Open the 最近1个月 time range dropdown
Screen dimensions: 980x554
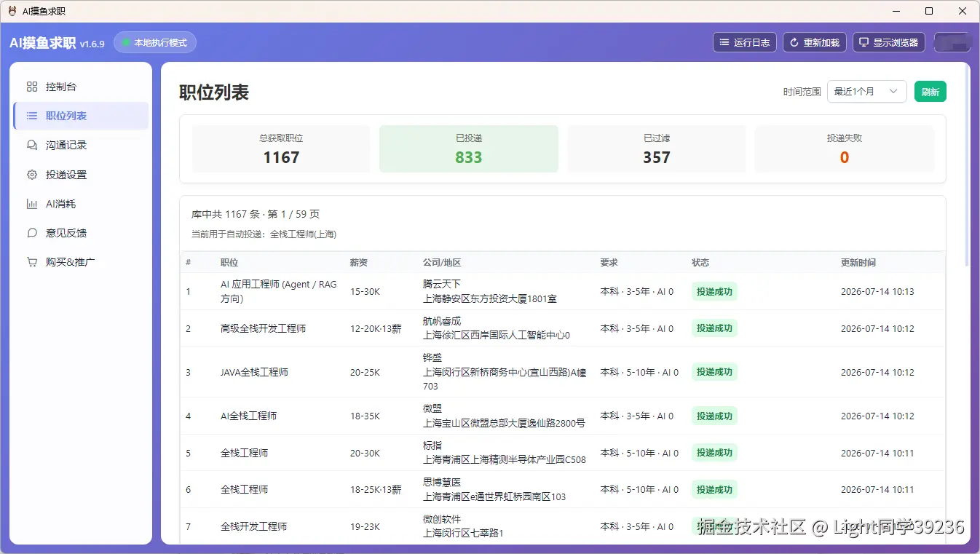(866, 91)
